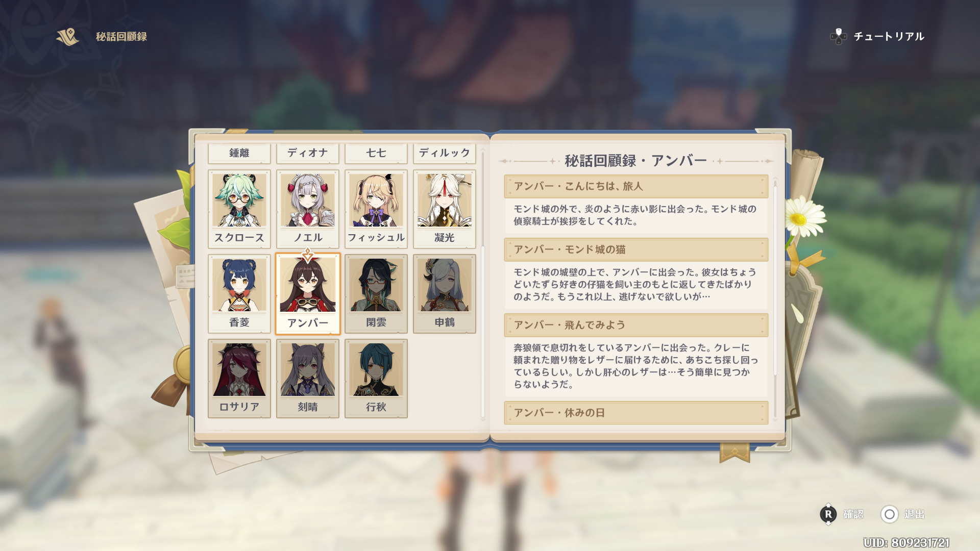Open the アンバー・飛んでみよう story header

(x=636, y=325)
